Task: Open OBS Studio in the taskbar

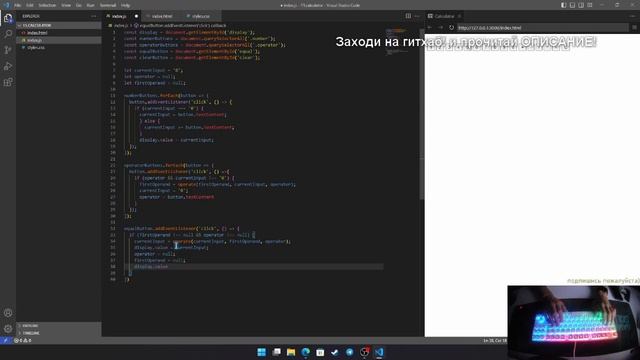Action: click(x=364, y=352)
